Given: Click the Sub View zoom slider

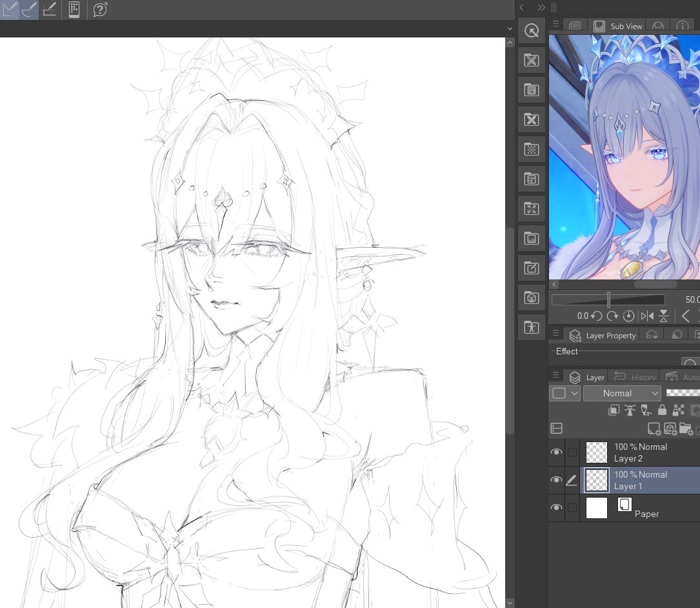Looking at the screenshot, I should tap(608, 299).
